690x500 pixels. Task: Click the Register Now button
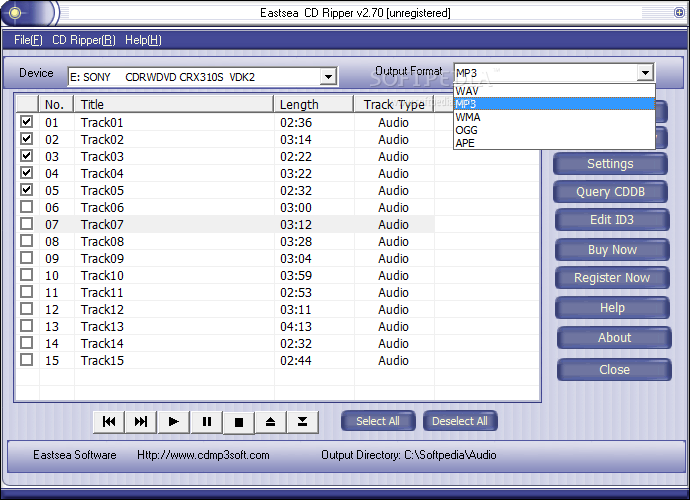[x=612, y=278]
